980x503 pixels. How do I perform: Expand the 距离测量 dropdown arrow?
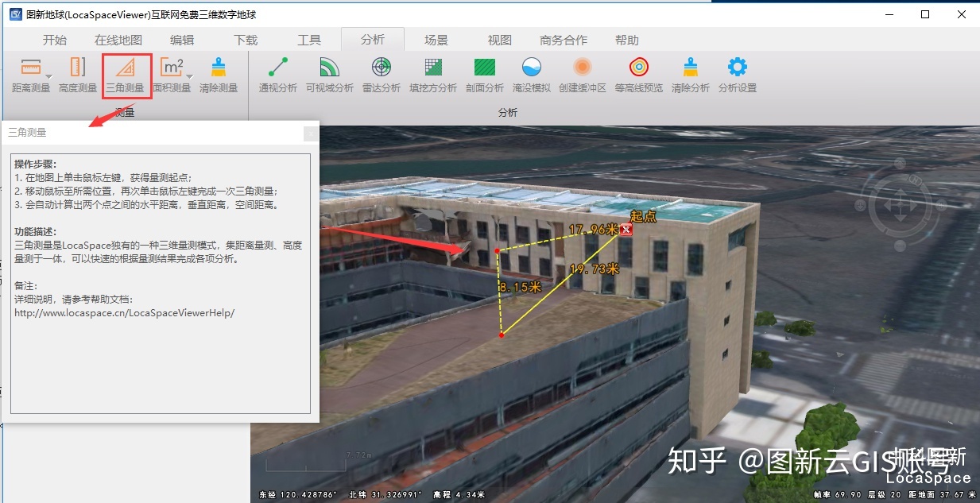click(x=48, y=75)
